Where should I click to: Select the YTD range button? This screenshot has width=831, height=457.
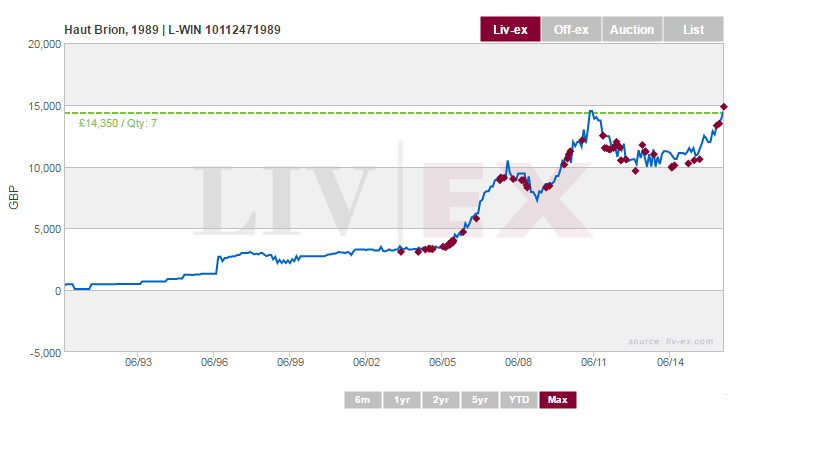click(519, 400)
